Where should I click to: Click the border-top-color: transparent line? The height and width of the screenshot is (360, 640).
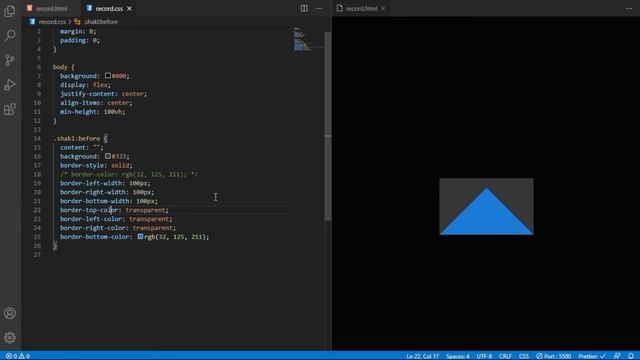(x=114, y=210)
